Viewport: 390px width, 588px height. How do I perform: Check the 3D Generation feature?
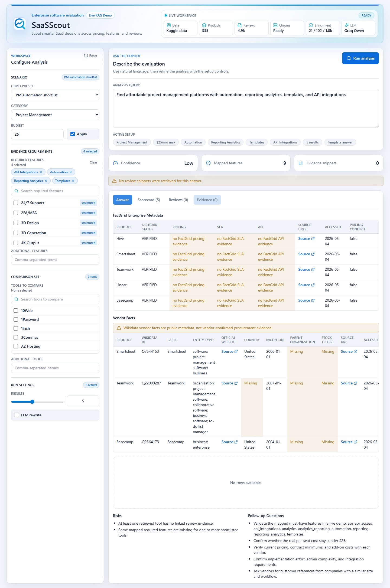click(x=16, y=233)
